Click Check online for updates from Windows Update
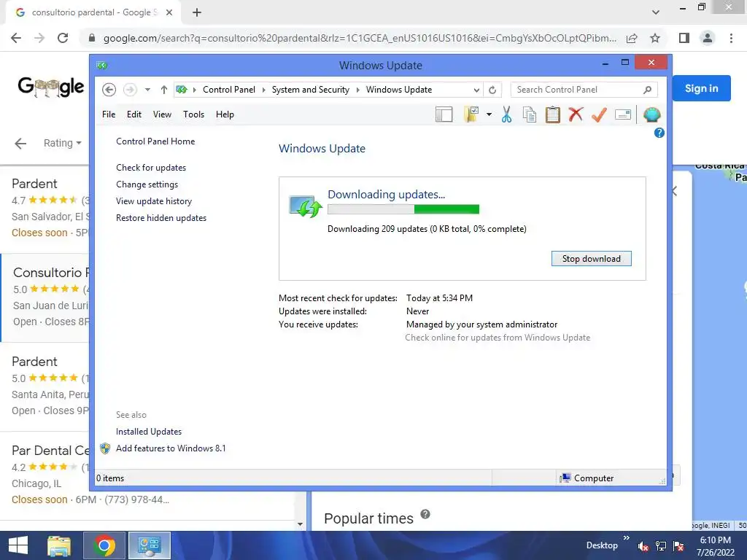This screenshot has height=560, width=747. pos(498,338)
